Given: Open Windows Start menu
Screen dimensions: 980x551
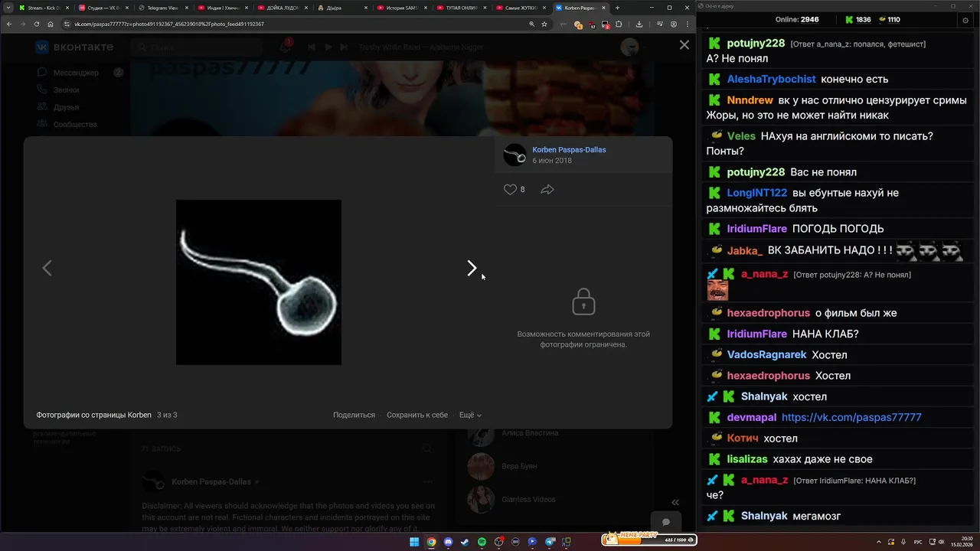Looking at the screenshot, I should click(x=414, y=542).
